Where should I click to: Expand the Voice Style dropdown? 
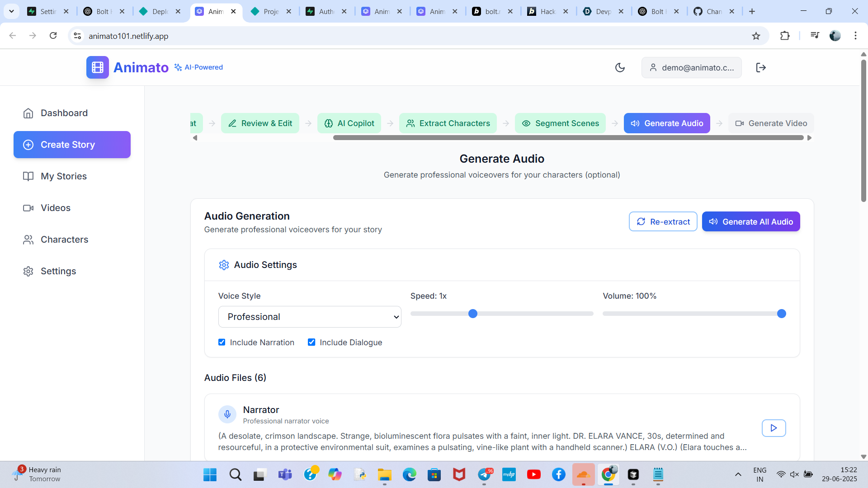[x=310, y=317]
